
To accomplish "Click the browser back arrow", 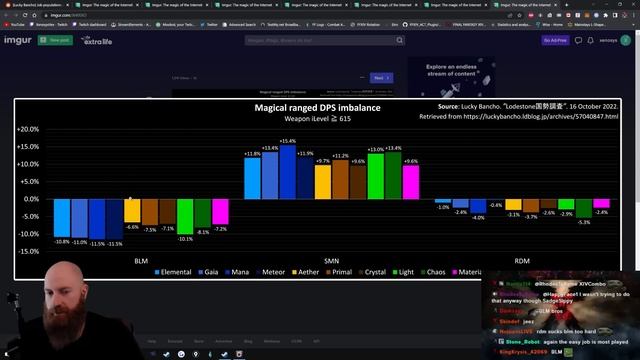I will 6,15.
